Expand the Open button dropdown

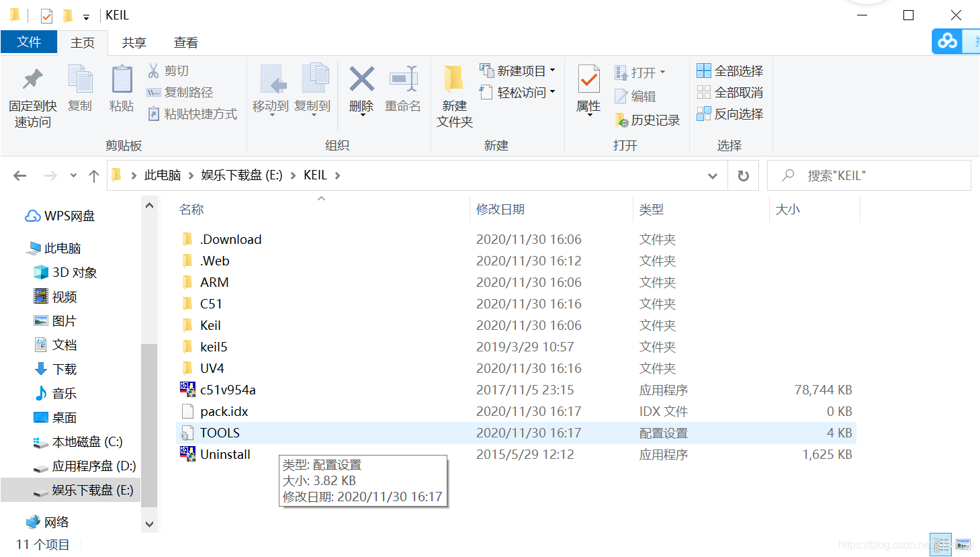point(662,72)
